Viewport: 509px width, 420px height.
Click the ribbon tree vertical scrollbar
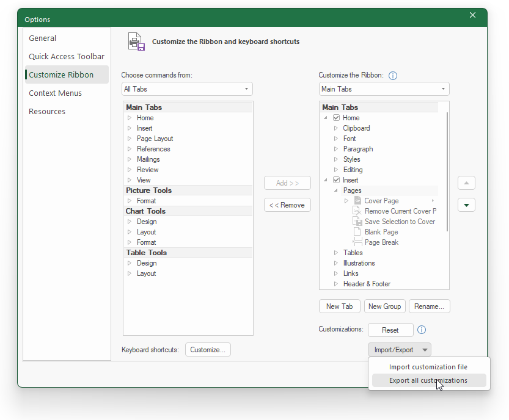click(x=447, y=172)
